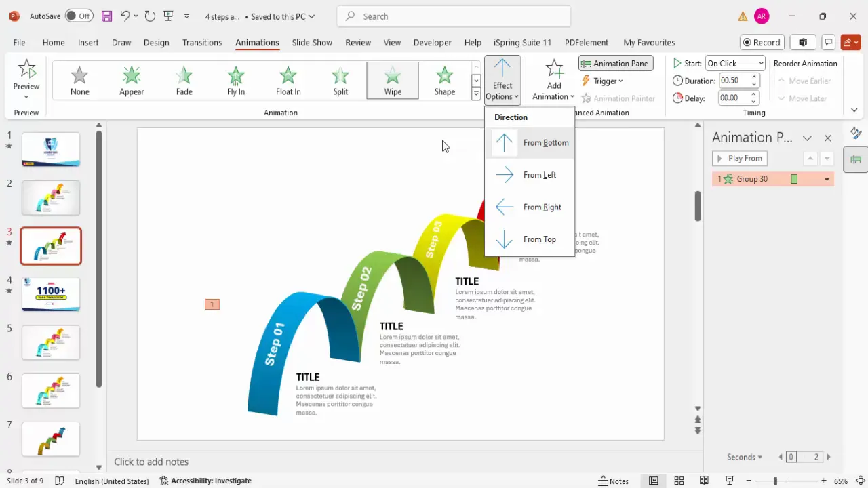Toggle the Notes button in status bar

(613, 481)
